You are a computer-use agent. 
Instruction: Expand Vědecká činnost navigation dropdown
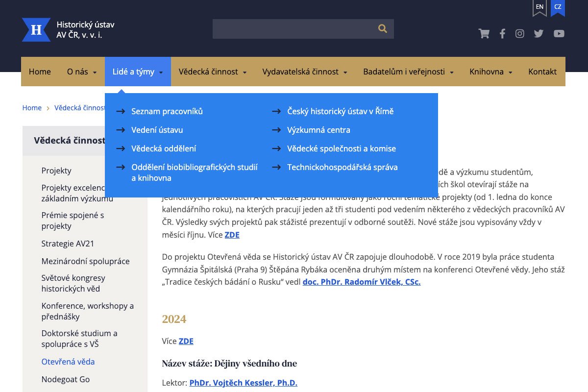click(213, 72)
